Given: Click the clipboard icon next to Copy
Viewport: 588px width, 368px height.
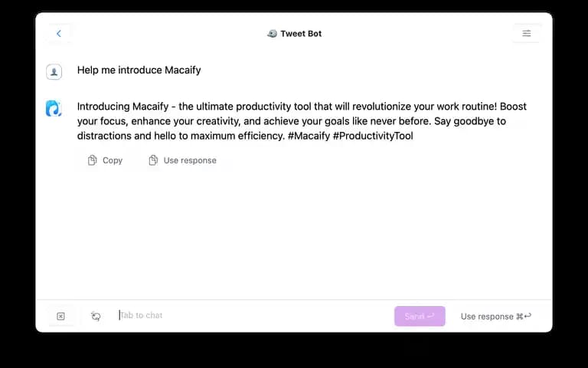Looking at the screenshot, I should (92, 160).
